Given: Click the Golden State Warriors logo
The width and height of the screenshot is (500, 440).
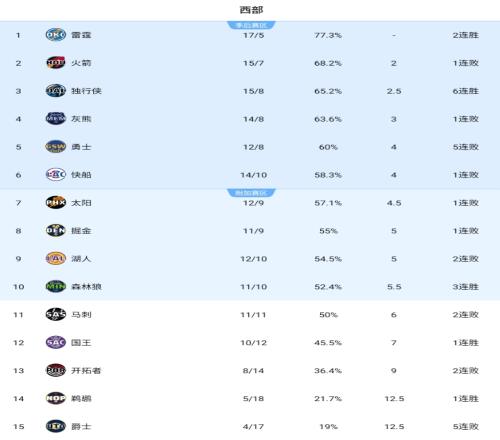Looking at the screenshot, I should [56, 147].
